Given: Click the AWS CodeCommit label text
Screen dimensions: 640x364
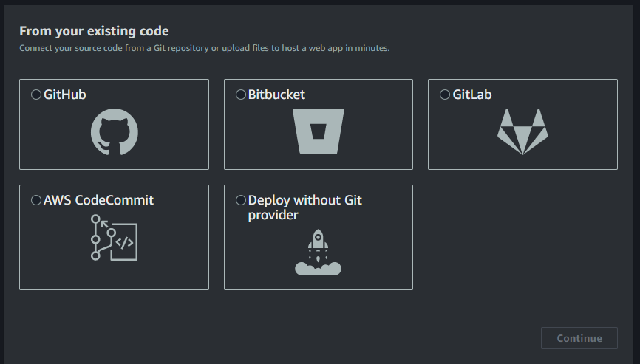Looking at the screenshot, I should click(98, 200).
